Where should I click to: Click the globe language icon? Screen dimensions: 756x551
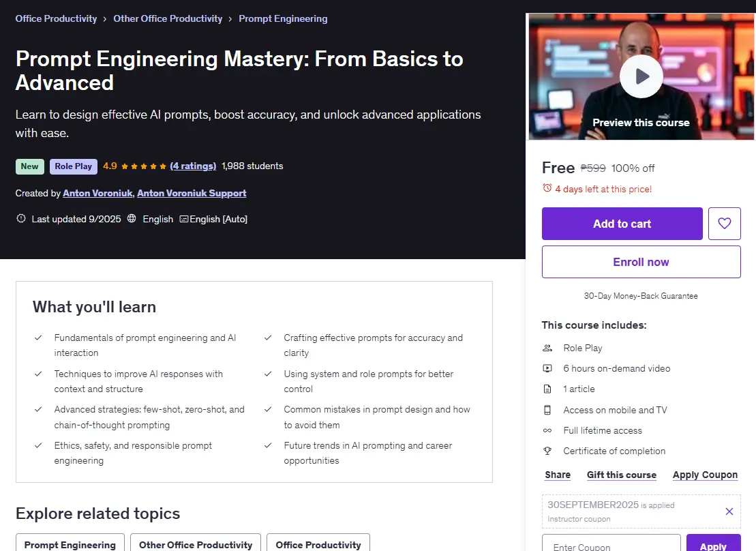[132, 219]
